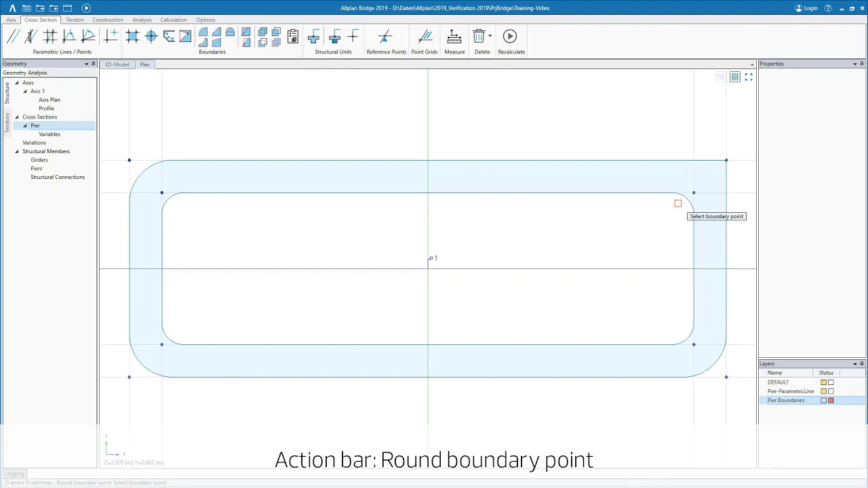Open the Layers panel dropdown arrow
This screenshot has height=488, width=868.
pyautogui.click(x=854, y=364)
